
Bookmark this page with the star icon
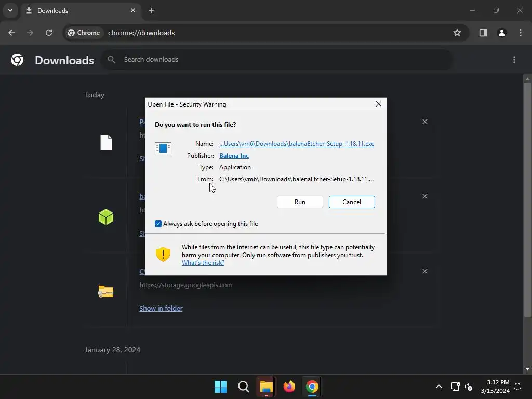click(x=457, y=33)
